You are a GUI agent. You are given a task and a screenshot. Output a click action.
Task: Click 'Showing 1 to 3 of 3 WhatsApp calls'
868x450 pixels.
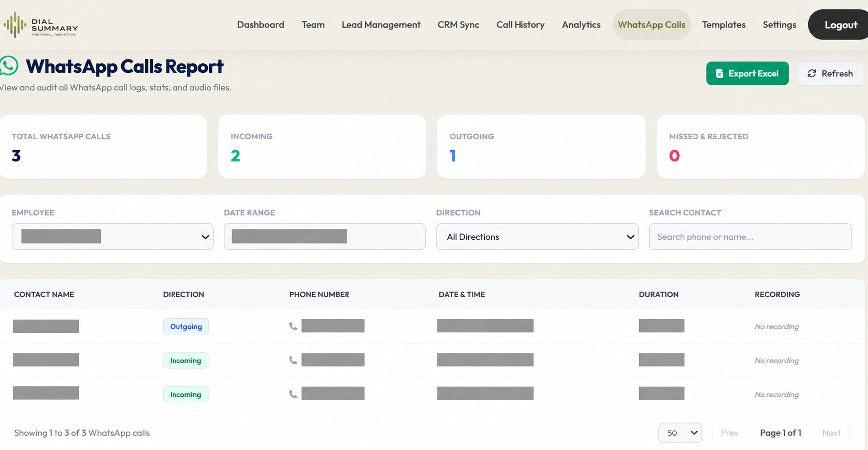click(x=82, y=433)
